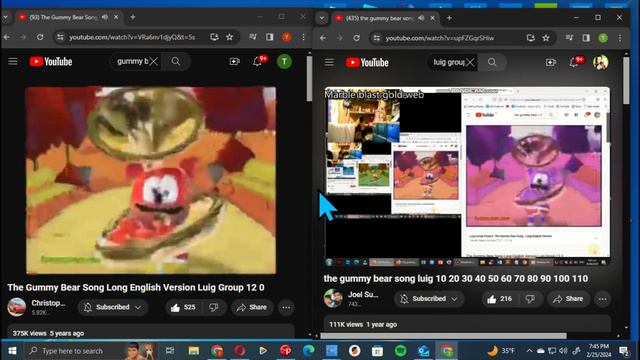The height and width of the screenshot is (360, 640).
Task: Open the side panel icon in left browser
Action: pyautogui.click(x=270, y=37)
